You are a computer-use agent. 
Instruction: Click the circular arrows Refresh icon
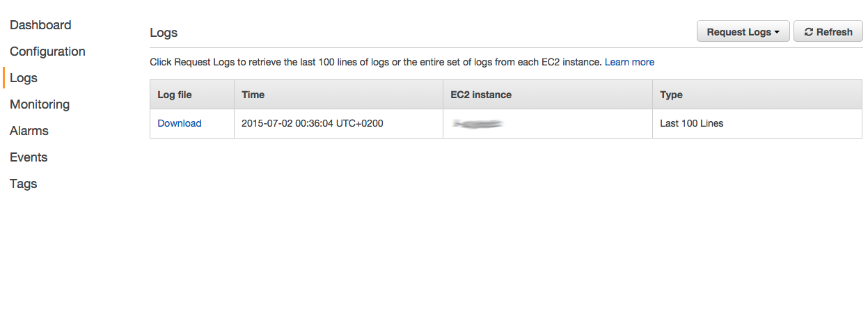click(809, 32)
